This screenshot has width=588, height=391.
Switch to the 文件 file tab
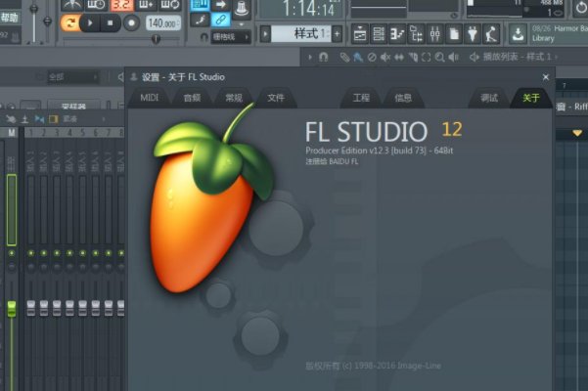point(276,98)
